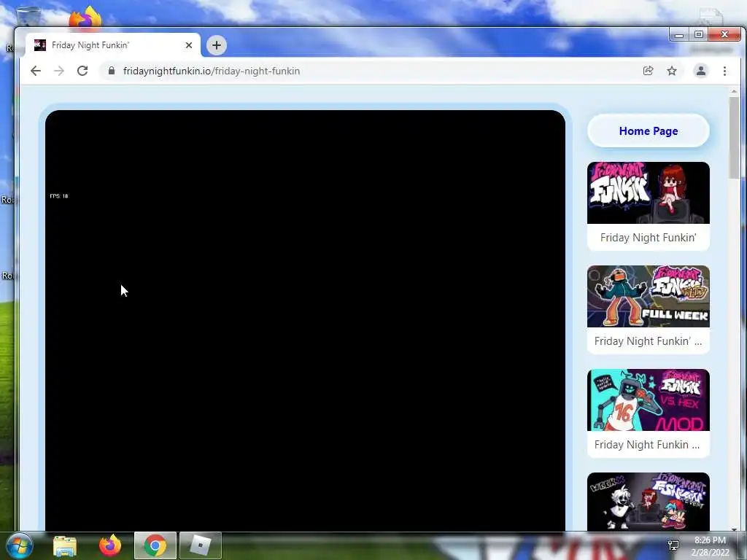Click the "Friday Night Funkin'" card title
The width and height of the screenshot is (747, 560).
click(649, 238)
